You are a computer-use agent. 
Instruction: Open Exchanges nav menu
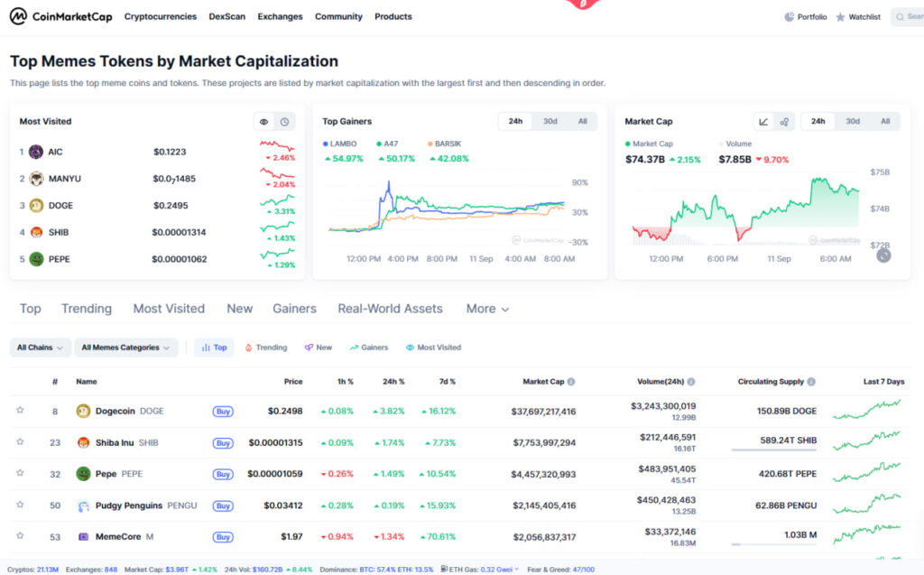pos(280,16)
